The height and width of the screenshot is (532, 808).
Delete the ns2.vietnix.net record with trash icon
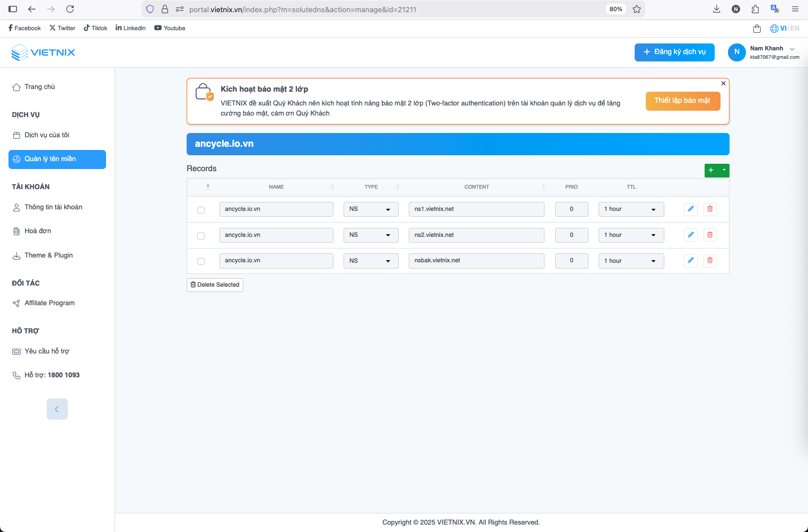710,235
